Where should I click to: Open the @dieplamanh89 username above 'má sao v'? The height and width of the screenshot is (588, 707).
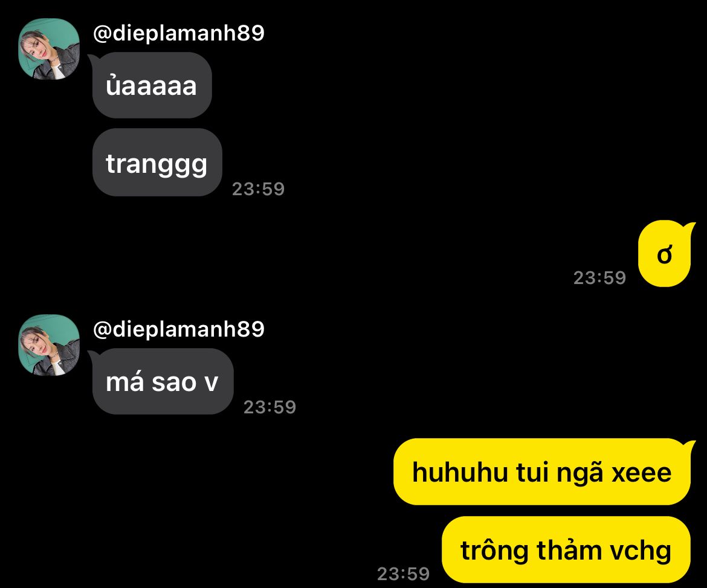click(x=178, y=329)
